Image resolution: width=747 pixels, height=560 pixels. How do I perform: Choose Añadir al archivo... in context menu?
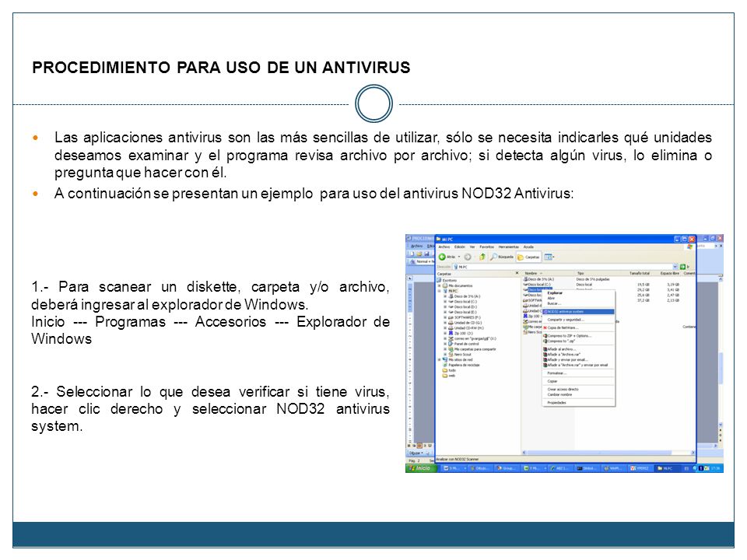click(578, 349)
